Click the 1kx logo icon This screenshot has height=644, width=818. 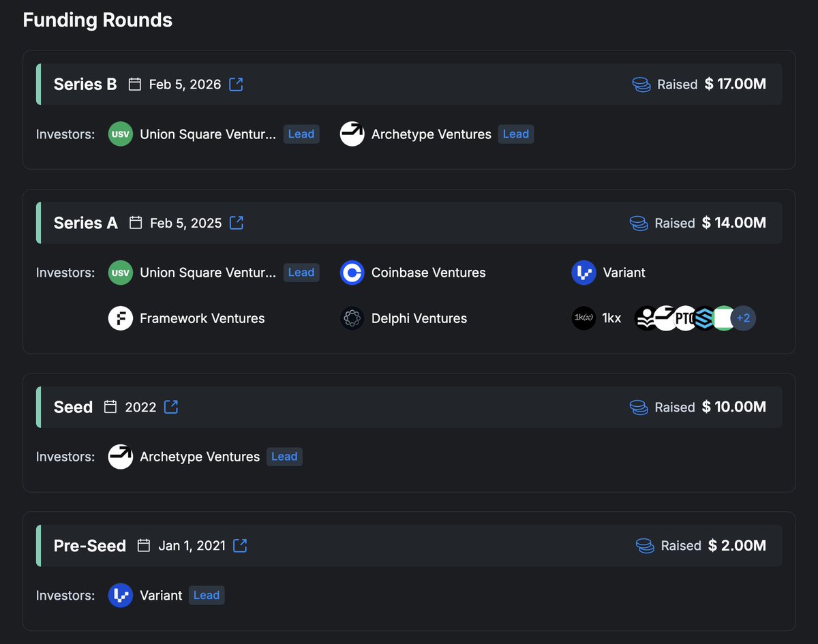point(584,318)
